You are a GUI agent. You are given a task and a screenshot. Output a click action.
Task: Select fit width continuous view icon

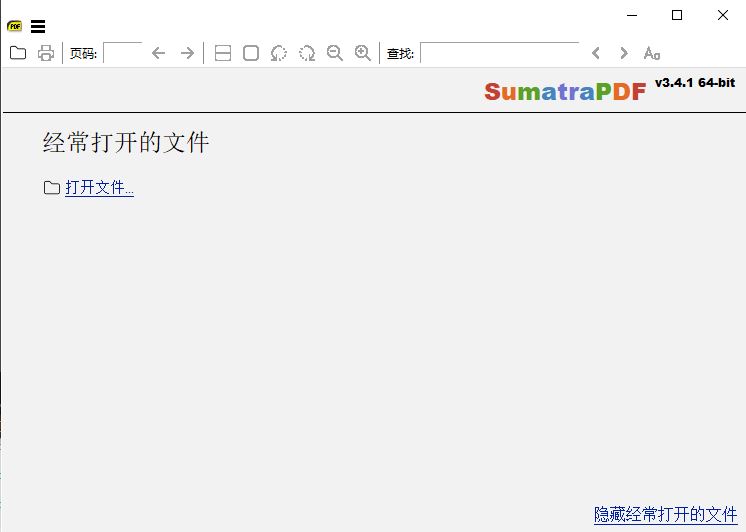point(223,53)
